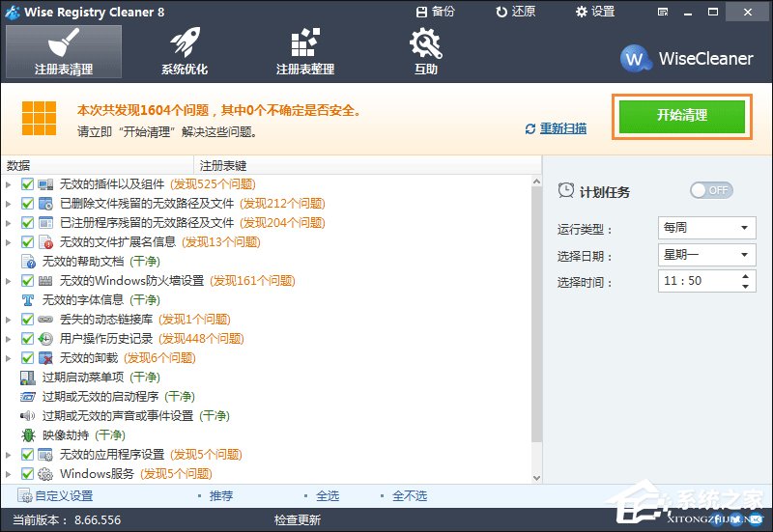The width and height of the screenshot is (773, 532).
Task: Decrease the 选择时间 value with down arrow
Action: click(745, 286)
